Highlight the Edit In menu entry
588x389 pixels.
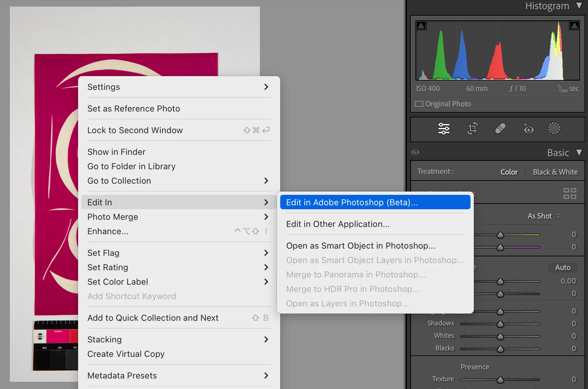point(179,202)
